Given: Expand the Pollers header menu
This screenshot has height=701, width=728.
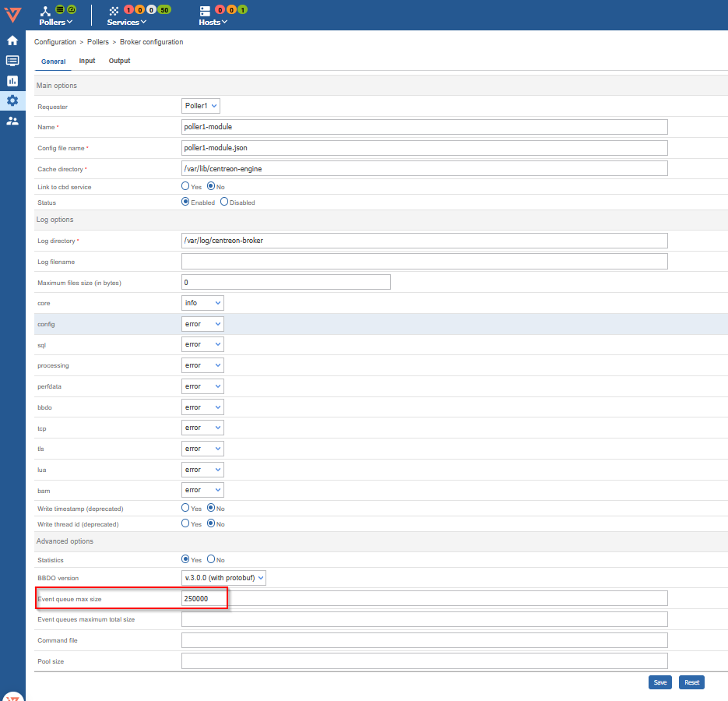Looking at the screenshot, I should pos(56,22).
